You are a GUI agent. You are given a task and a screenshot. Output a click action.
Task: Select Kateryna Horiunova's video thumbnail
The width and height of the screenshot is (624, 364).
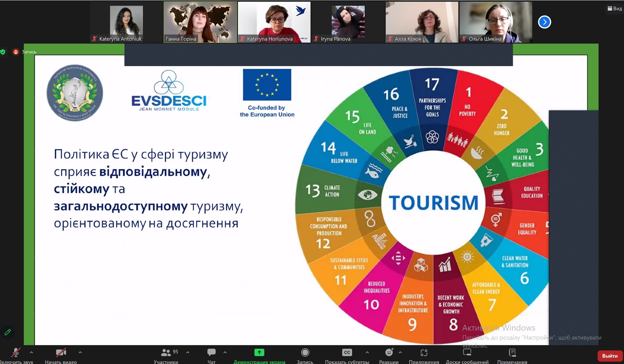274,22
